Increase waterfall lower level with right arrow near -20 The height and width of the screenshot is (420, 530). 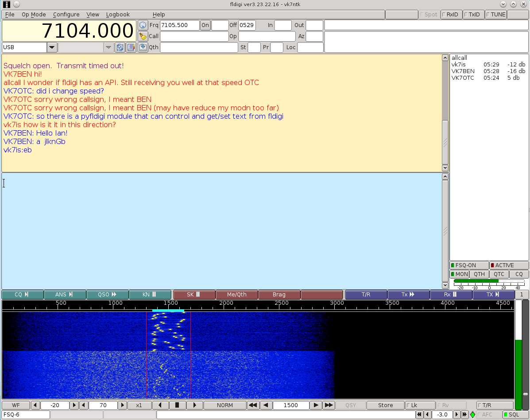74,405
